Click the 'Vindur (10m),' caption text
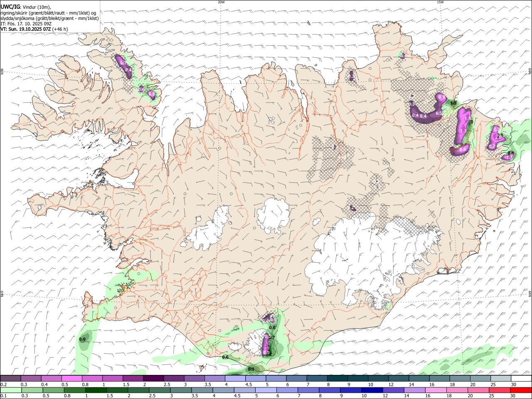 [37, 7]
